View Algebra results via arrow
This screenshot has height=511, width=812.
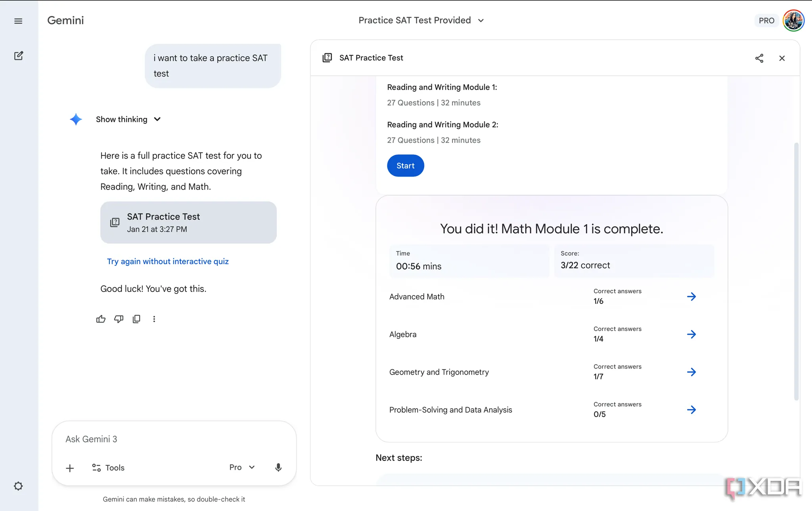click(x=691, y=334)
